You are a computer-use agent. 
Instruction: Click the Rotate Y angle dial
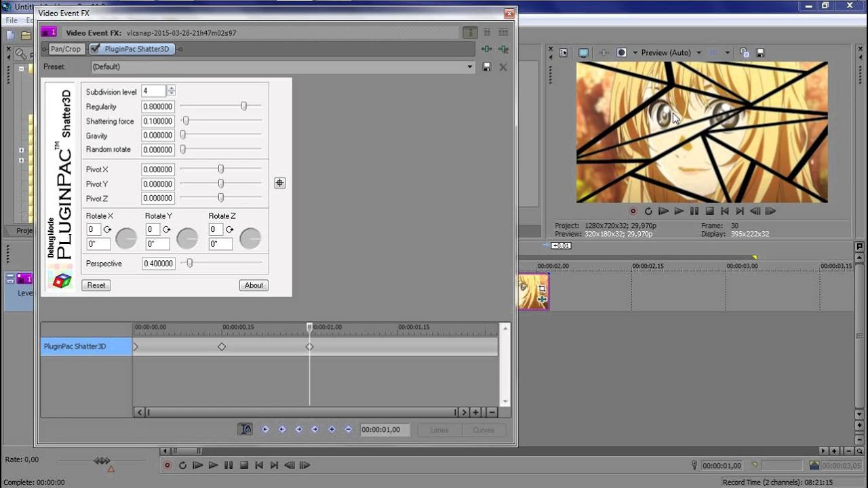[x=187, y=238]
